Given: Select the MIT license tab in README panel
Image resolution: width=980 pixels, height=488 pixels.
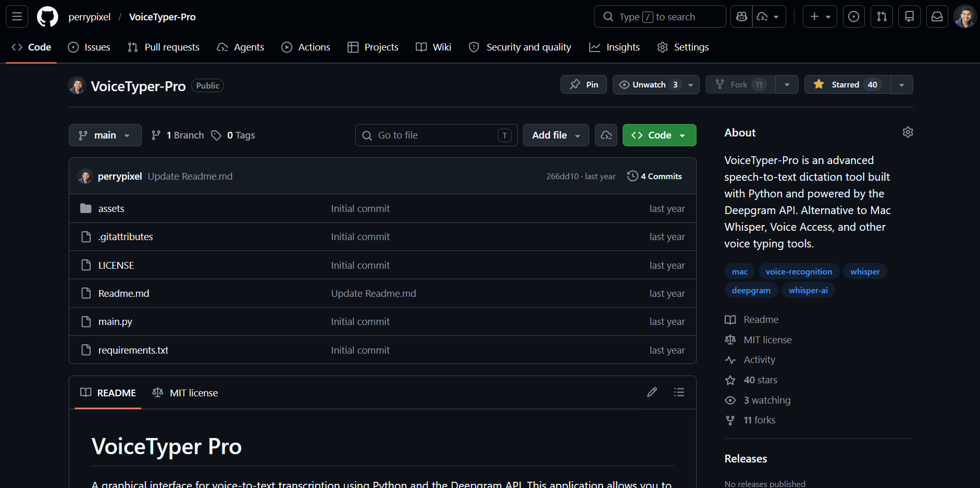Looking at the screenshot, I should pyautogui.click(x=185, y=393).
